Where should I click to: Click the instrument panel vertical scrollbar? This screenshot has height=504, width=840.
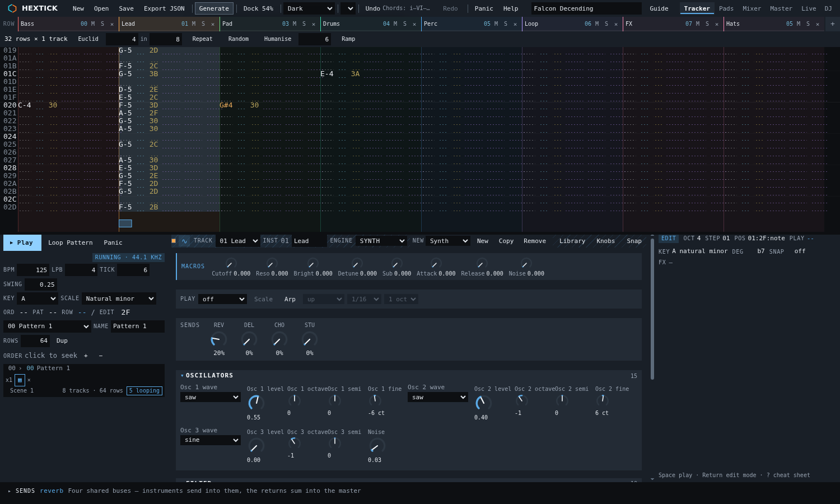652,309
